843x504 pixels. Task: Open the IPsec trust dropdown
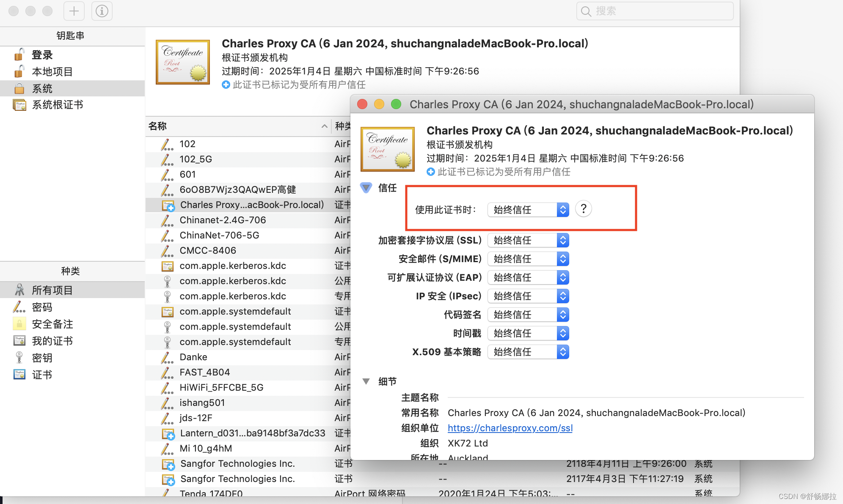[x=528, y=296]
